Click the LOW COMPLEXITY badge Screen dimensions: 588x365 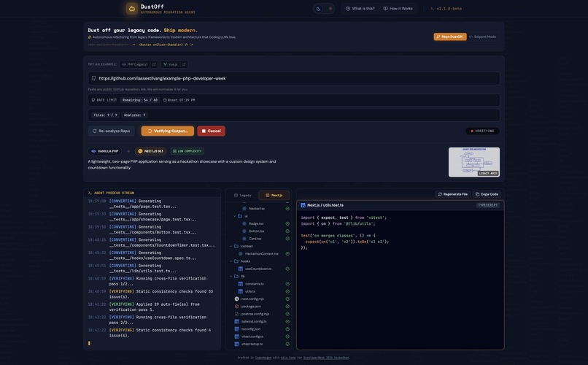click(187, 151)
